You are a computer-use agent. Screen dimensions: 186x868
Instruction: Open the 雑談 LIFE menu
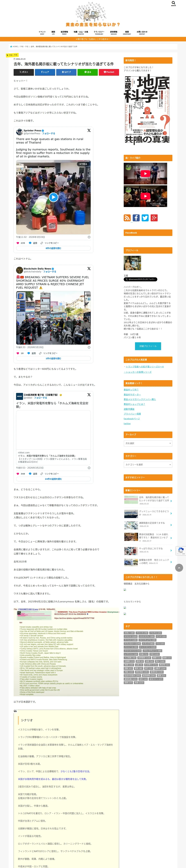[53, 33]
